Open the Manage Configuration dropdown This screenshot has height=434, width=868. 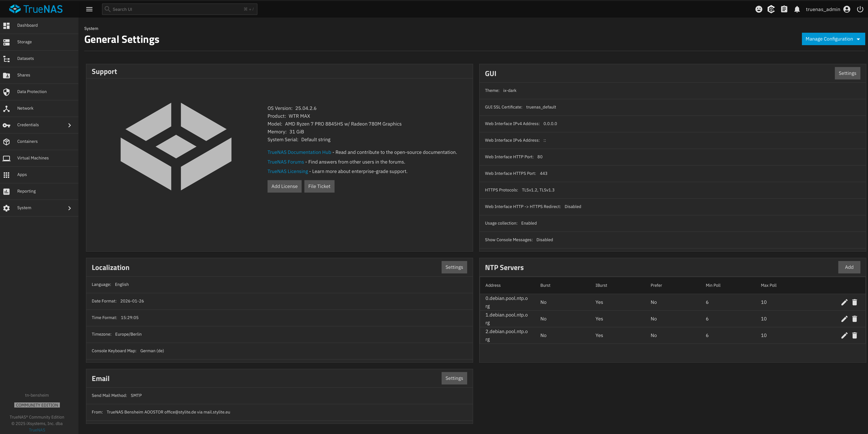(833, 39)
